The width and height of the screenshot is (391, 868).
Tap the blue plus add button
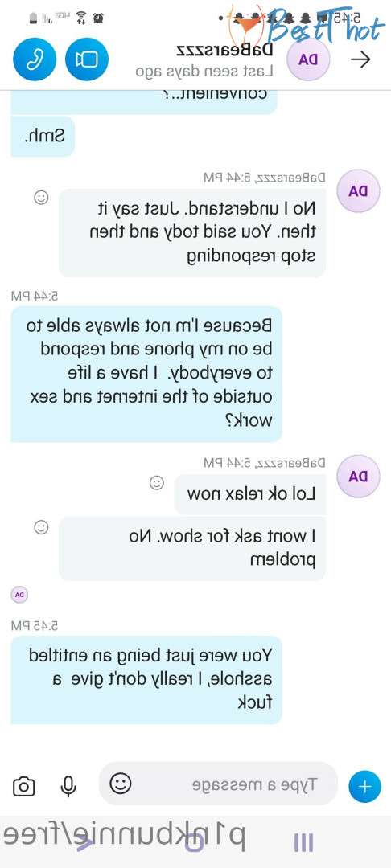pos(365,786)
